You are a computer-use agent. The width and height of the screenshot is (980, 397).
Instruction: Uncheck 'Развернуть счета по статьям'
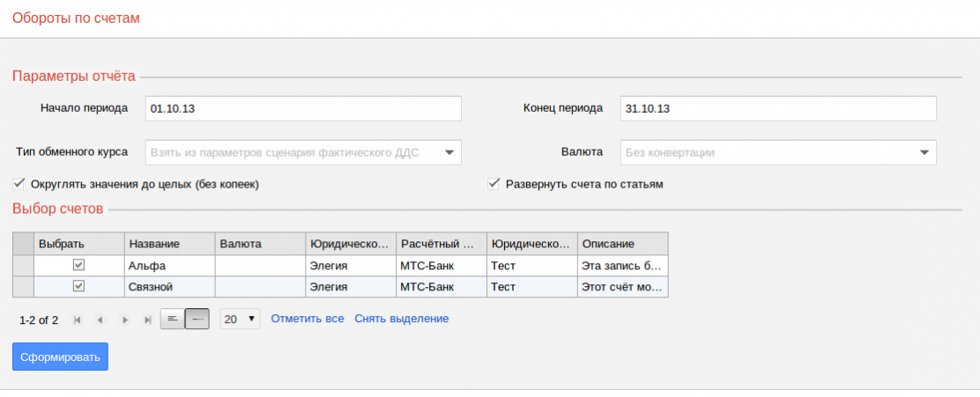[494, 184]
